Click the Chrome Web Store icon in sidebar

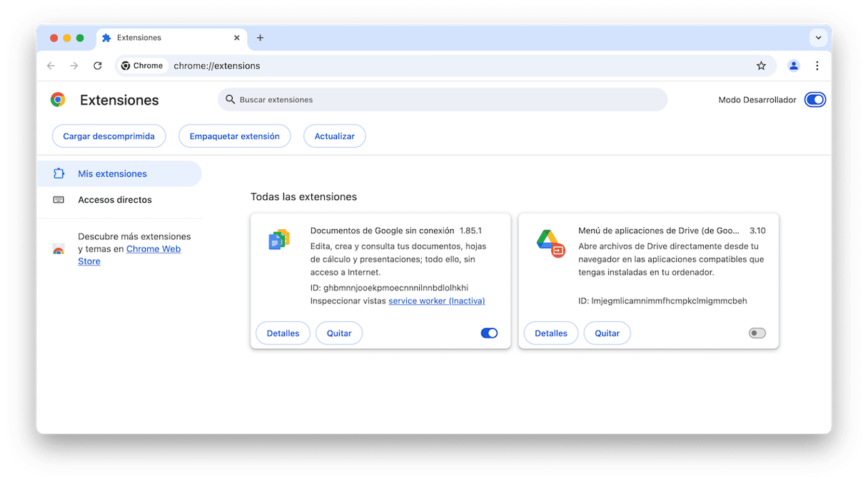pyautogui.click(x=59, y=249)
